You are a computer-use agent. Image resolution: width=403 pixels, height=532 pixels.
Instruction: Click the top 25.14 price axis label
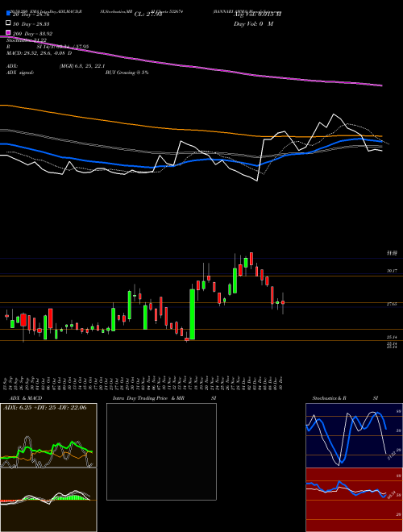coord(392,337)
